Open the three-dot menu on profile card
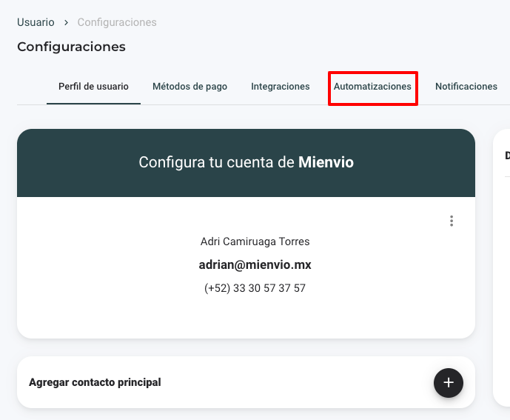The image size is (510, 420). [x=451, y=221]
